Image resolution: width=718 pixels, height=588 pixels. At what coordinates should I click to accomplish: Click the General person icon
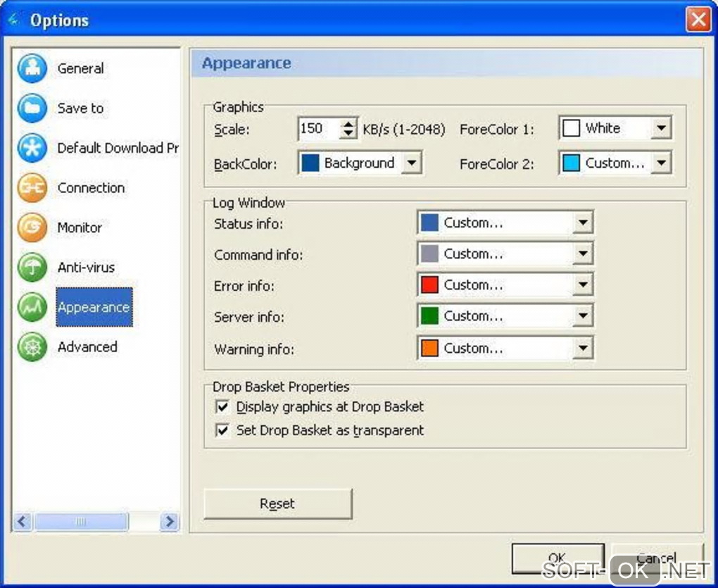(32, 68)
